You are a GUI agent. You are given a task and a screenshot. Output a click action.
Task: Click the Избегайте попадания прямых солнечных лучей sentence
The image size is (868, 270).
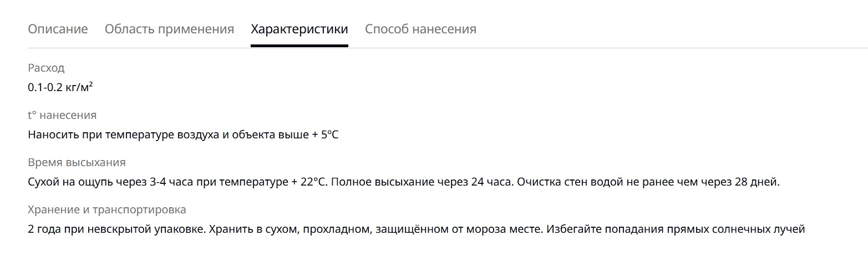(x=676, y=229)
